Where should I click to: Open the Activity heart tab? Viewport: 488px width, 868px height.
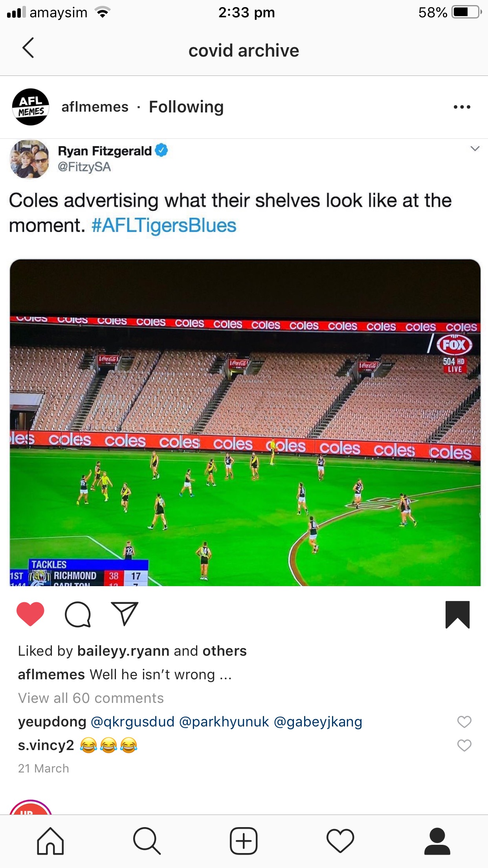340,841
